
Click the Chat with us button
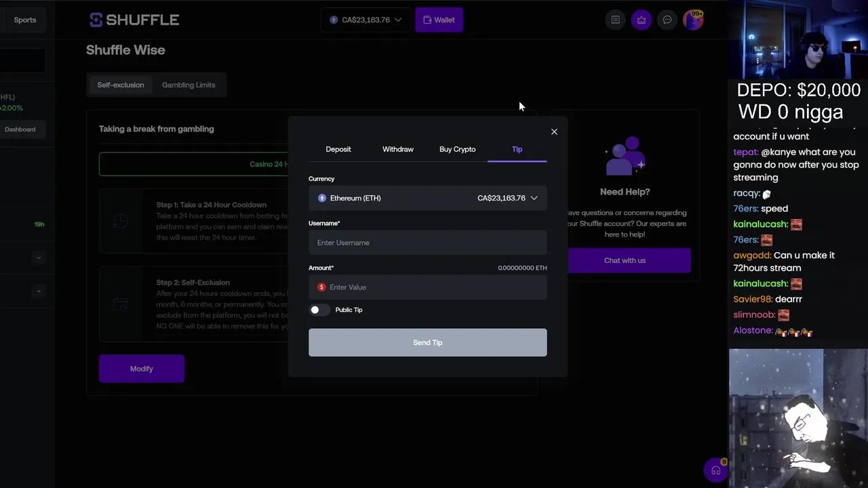(x=625, y=260)
